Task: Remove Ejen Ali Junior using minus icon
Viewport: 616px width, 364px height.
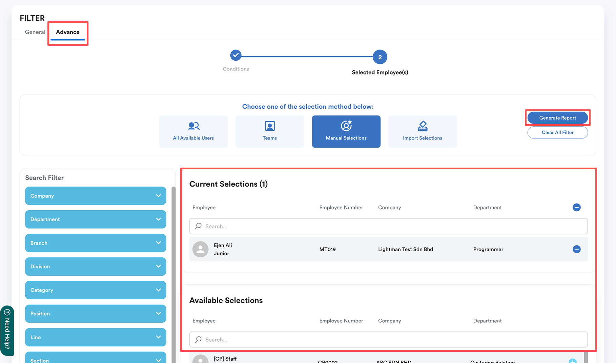Action: click(x=576, y=249)
